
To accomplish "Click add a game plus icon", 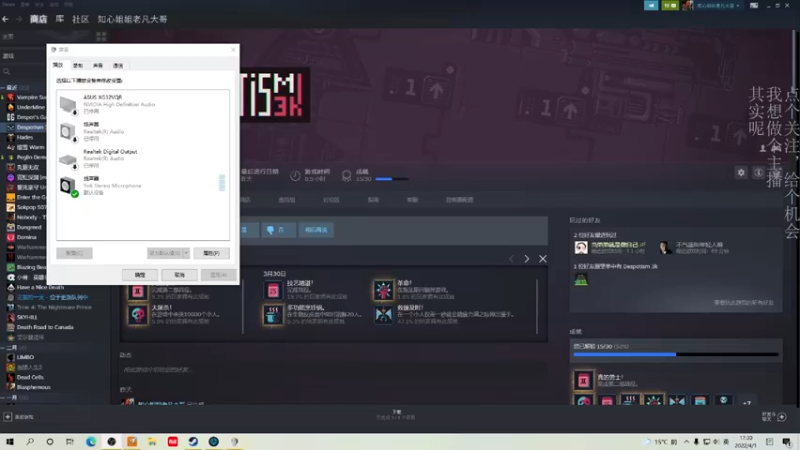I will pyautogui.click(x=8, y=417).
